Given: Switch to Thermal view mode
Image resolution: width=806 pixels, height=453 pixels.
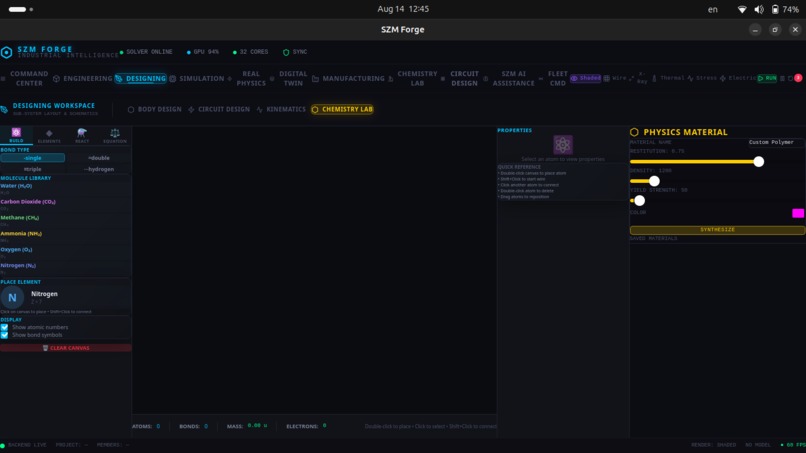Looking at the screenshot, I should pyautogui.click(x=668, y=78).
